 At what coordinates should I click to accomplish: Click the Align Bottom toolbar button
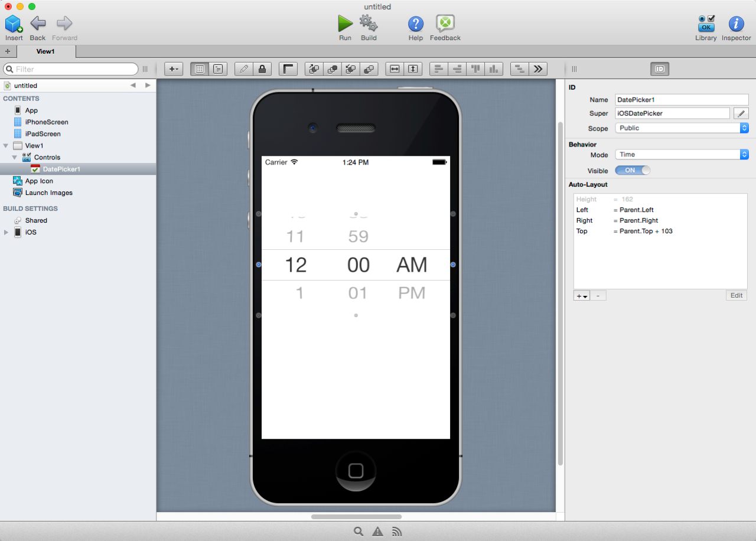pyautogui.click(x=494, y=69)
